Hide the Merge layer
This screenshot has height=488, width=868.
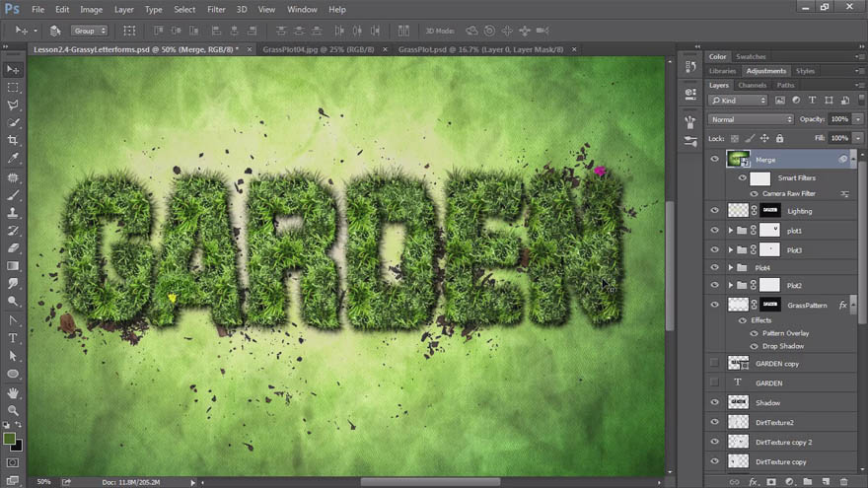[x=715, y=160]
